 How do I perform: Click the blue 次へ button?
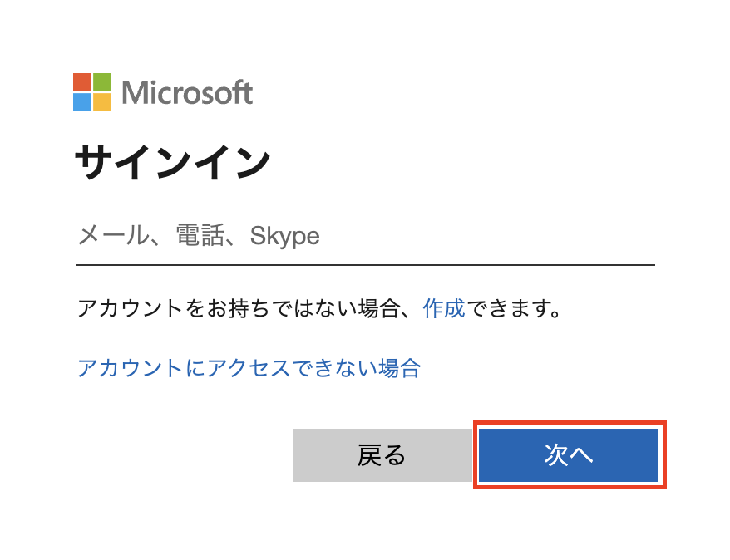[x=569, y=455]
